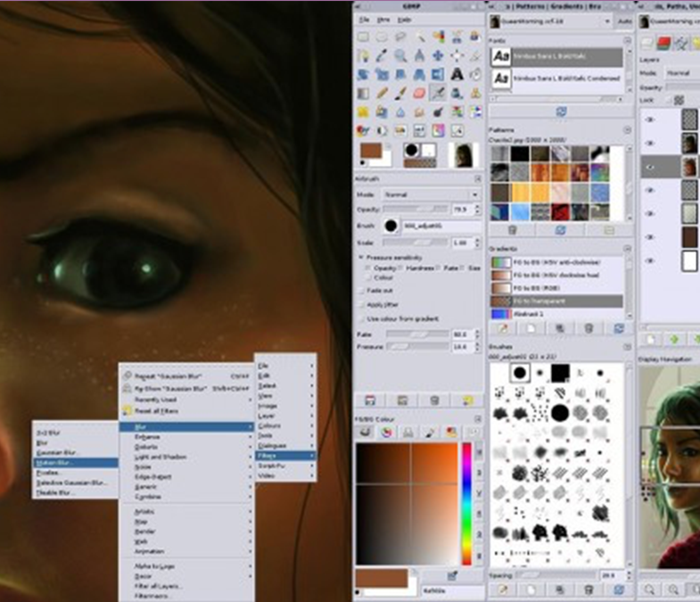Open the Airbrush Mode dropdown

[x=431, y=194]
